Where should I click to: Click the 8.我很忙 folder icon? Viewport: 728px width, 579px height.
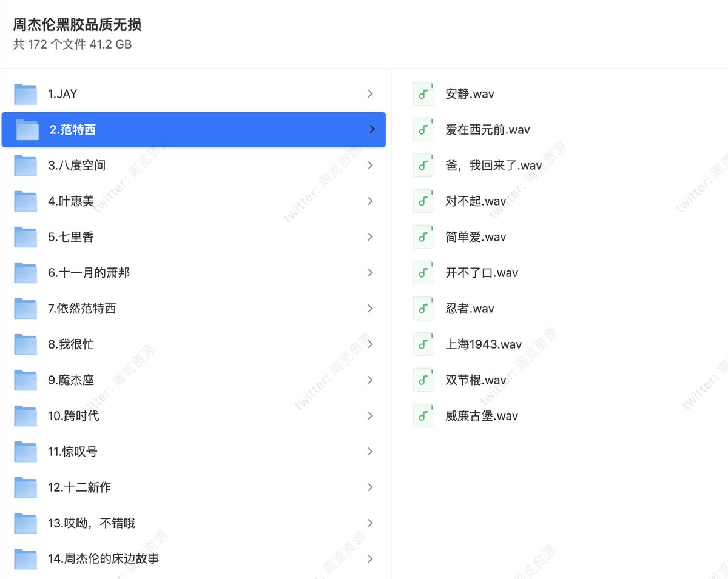[x=25, y=344]
